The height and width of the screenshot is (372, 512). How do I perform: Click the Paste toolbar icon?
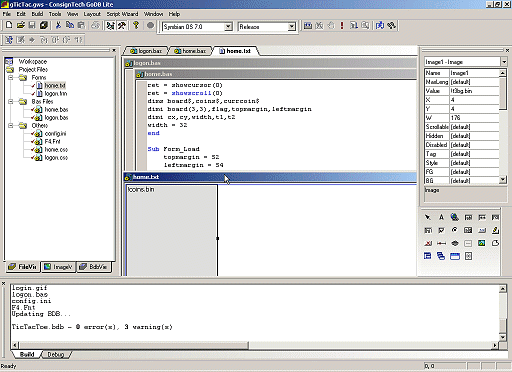(x=81, y=26)
